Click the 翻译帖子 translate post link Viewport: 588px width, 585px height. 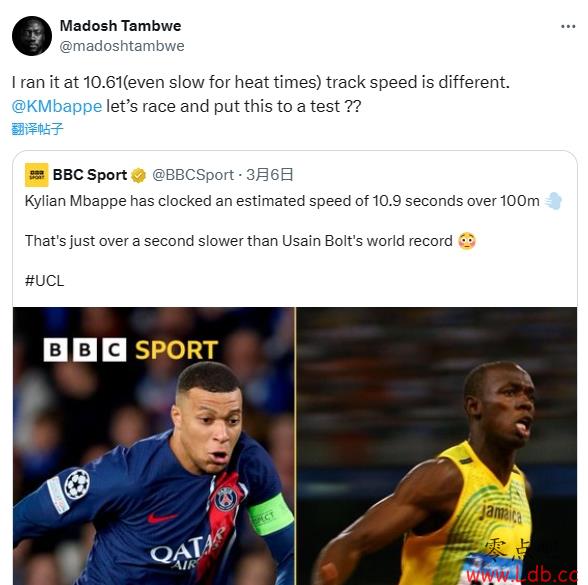click(x=37, y=129)
